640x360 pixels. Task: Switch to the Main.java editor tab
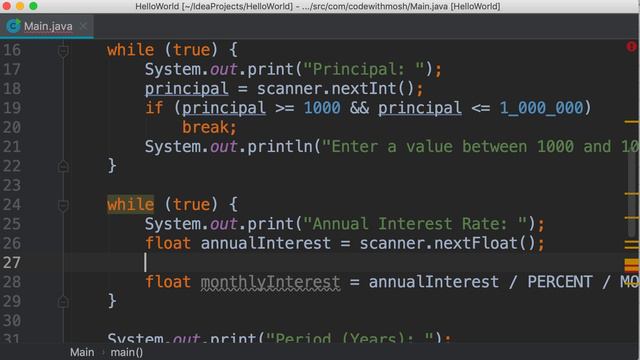[x=47, y=26]
